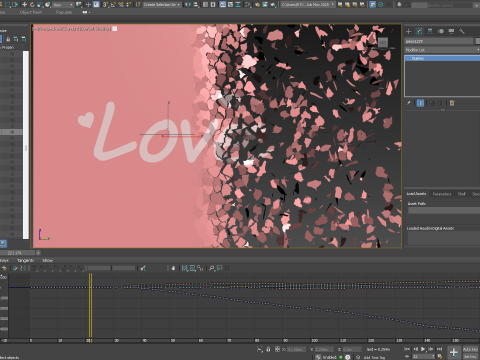
Task: Open the Display tab in command panel
Action: point(451,31)
